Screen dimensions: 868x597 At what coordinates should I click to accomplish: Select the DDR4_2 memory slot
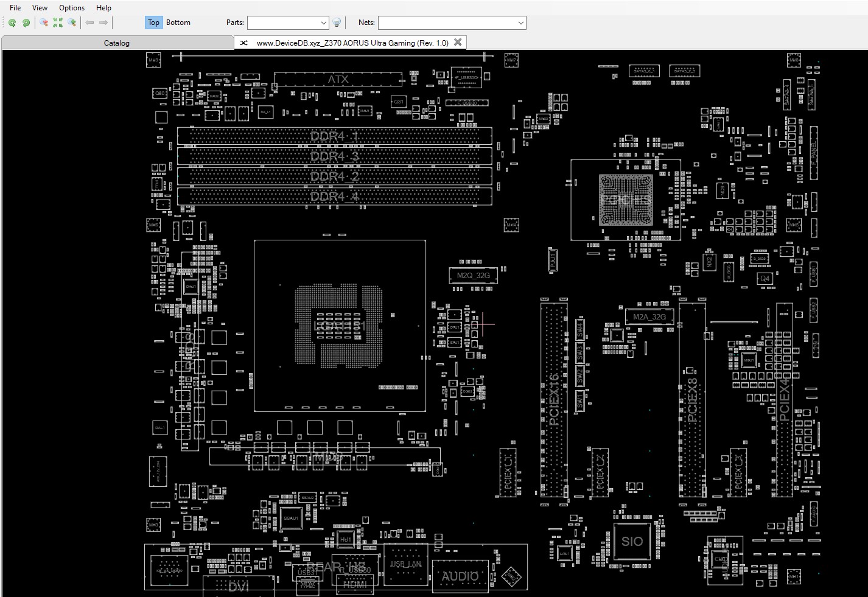(334, 176)
